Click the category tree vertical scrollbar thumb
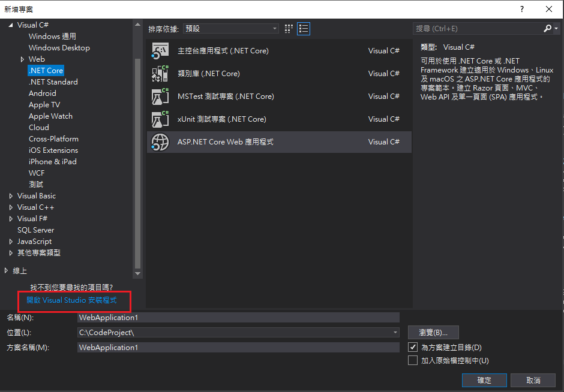Viewport: 564px width, 392px height. pos(137,163)
